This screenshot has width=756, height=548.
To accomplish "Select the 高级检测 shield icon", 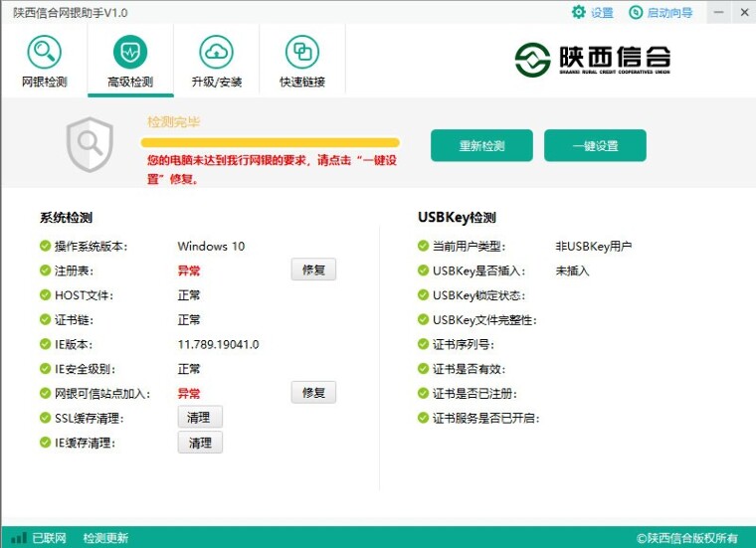I will (x=130, y=52).
